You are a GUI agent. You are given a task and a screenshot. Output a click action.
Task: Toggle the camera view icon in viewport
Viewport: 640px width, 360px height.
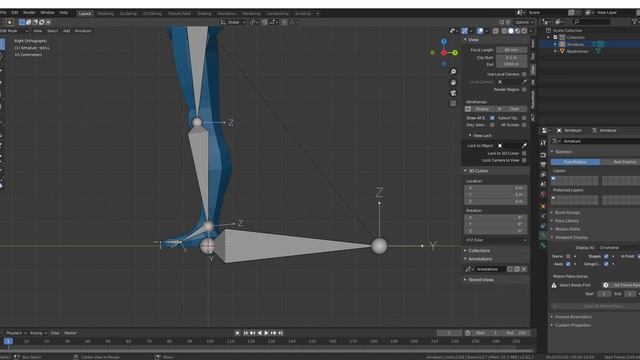click(x=453, y=93)
